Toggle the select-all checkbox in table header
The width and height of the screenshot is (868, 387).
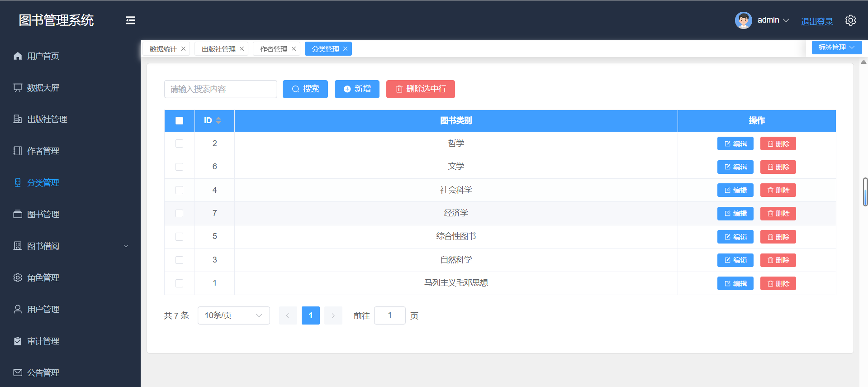click(179, 120)
